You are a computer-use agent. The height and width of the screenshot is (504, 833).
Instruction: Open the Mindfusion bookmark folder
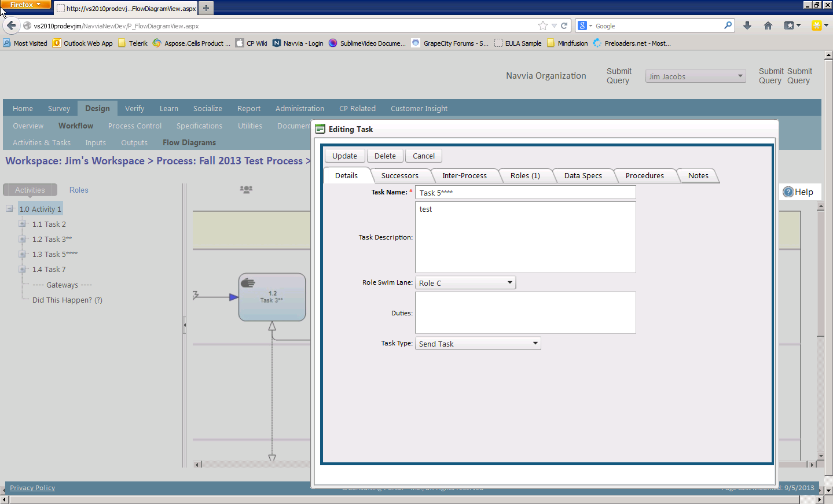tap(567, 43)
